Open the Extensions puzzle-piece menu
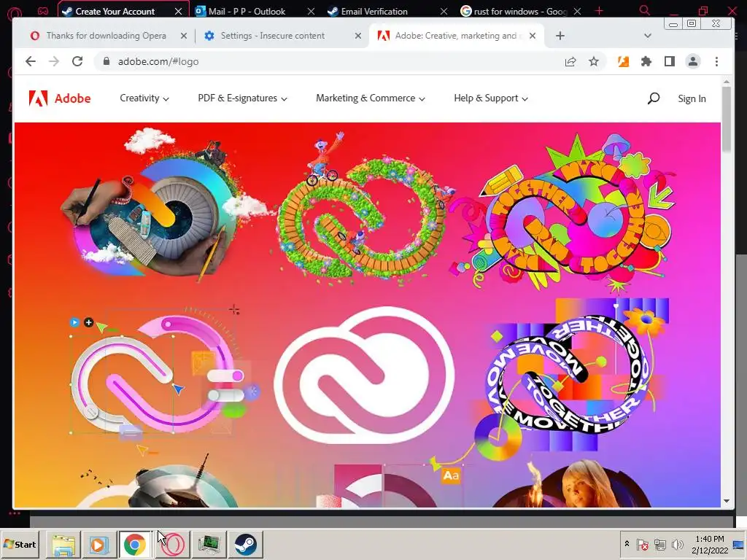 point(646,61)
